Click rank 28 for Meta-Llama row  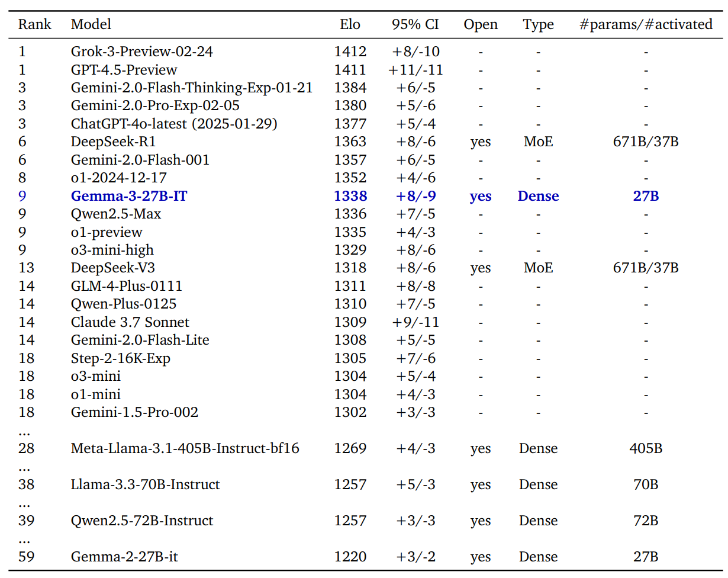(x=26, y=449)
